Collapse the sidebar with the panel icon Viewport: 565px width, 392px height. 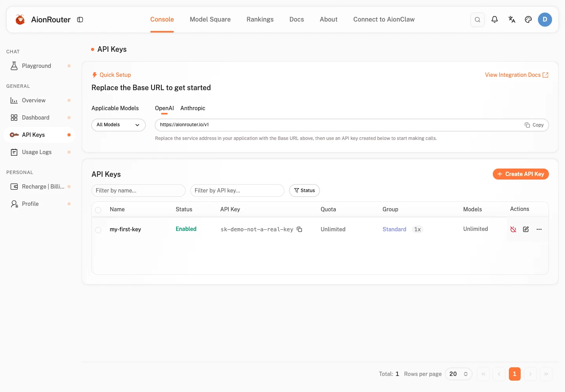80,20
